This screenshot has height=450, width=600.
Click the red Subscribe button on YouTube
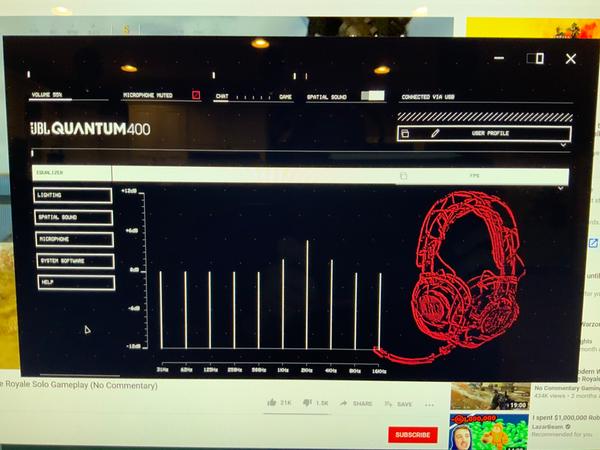[x=413, y=435]
